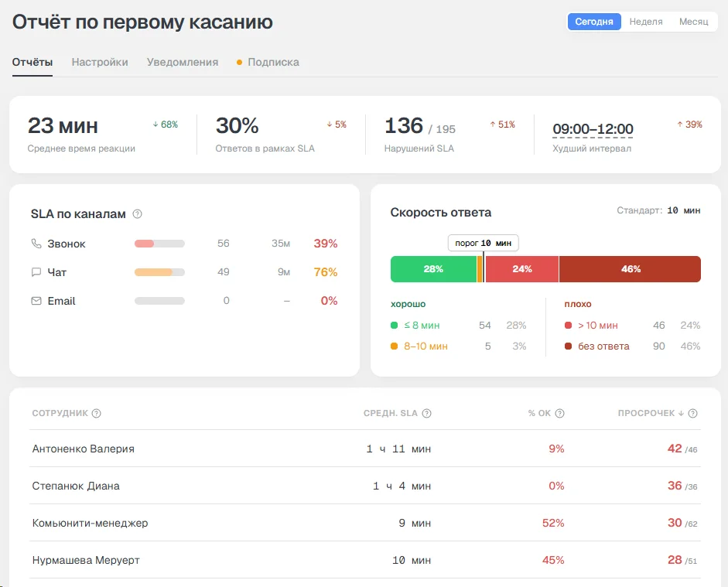Click the ↑ 39% change indicator
Viewport: 728px width, 587px height.
(689, 125)
